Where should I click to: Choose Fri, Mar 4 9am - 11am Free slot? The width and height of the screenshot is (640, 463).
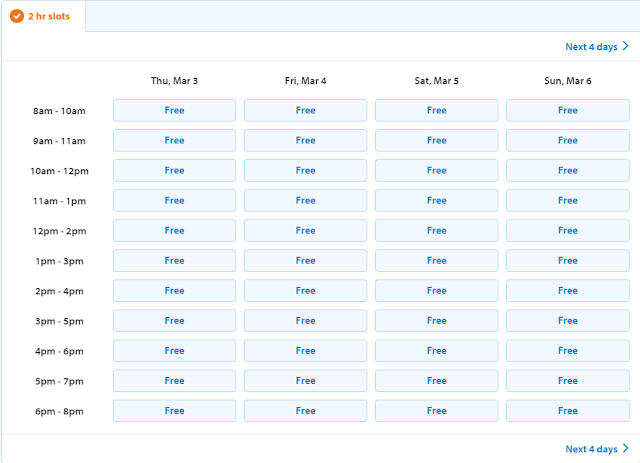(x=305, y=140)
